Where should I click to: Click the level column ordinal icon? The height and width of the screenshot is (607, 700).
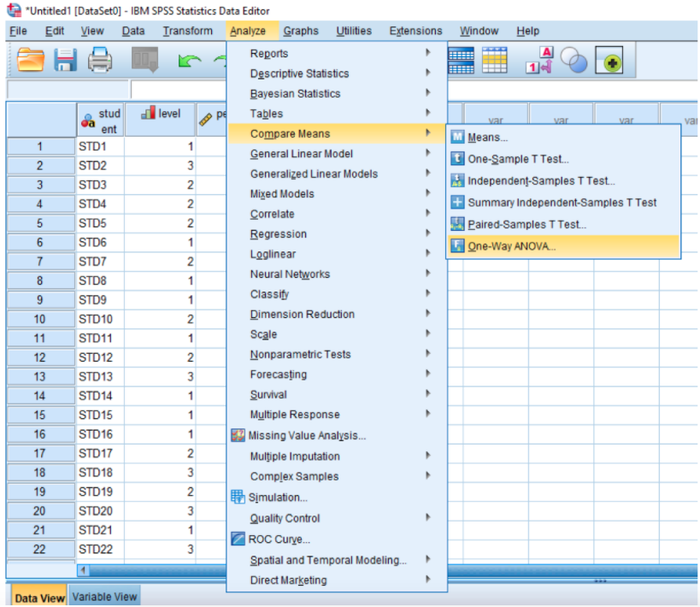pyautogui.click(x=148, y=112)
